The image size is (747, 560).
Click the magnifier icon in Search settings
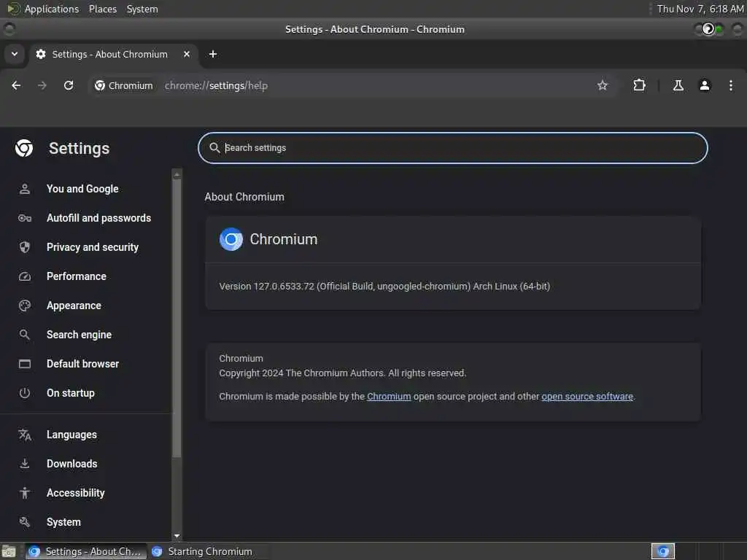coord(214,147)
